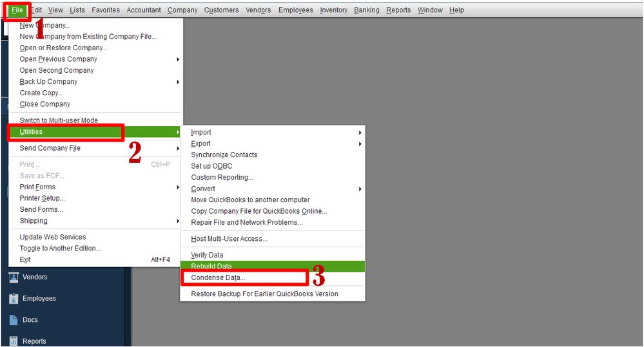Screen dimensions: 644x347
Task: Open the View menu
Action: coord(55,10)
